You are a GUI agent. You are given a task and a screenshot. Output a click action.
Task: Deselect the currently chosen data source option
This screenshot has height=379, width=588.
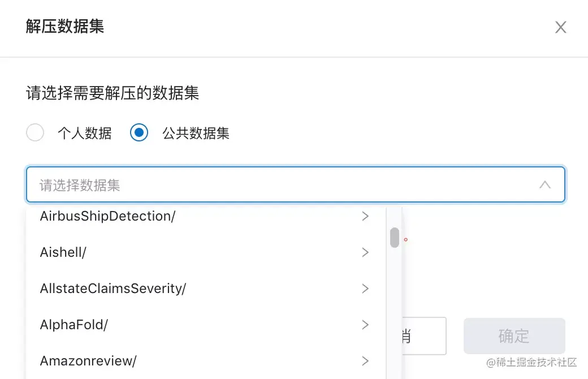139,132
